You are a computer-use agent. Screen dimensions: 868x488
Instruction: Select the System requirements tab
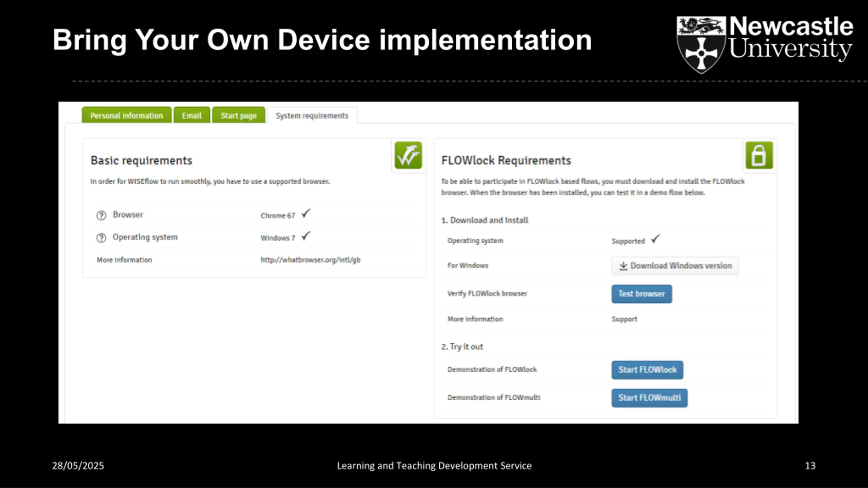(312, 116)
